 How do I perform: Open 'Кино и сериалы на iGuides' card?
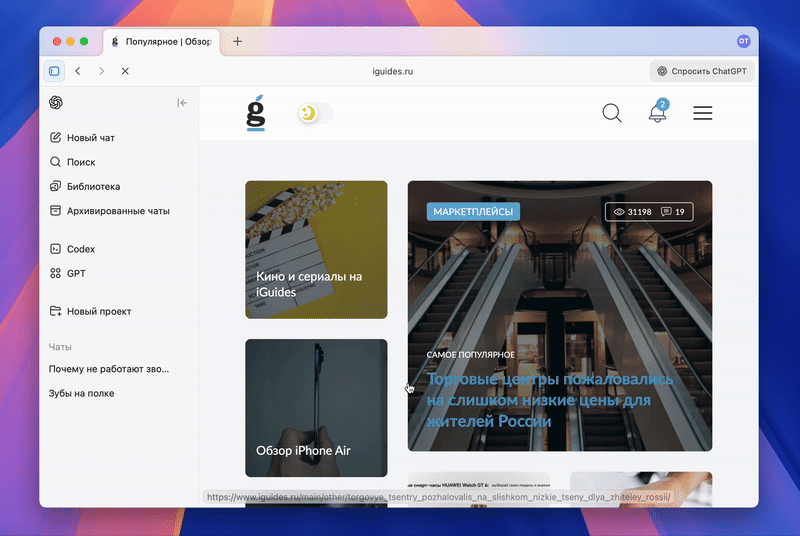click(316, 250)
